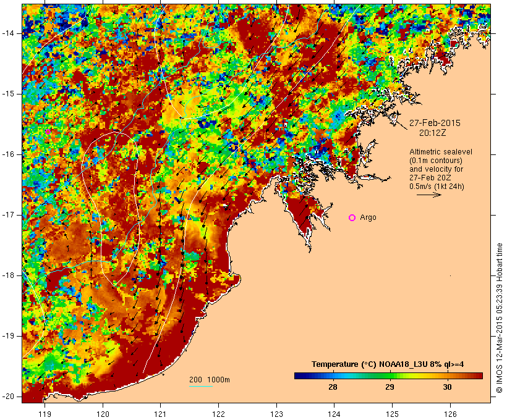The width and height of the screenshot is (507, 420).
Task: Click the magenta Argo float marker near 119°E
Action: click(48, 132)
